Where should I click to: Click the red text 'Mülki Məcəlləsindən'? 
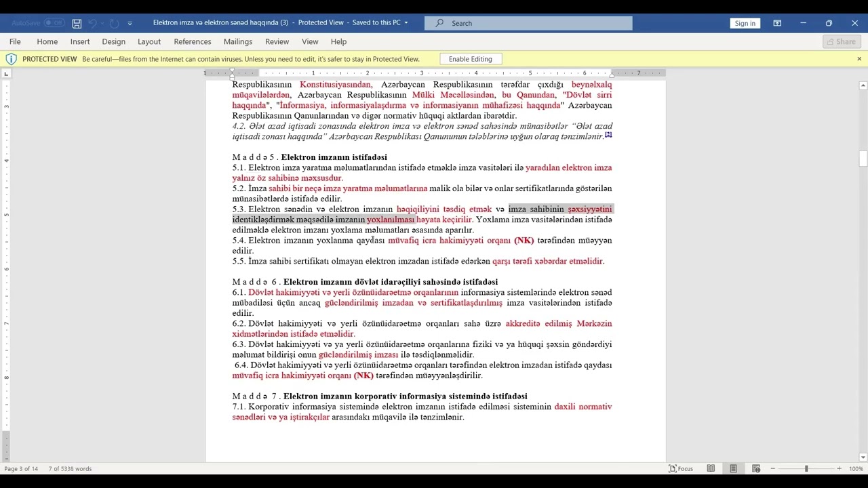454,95
